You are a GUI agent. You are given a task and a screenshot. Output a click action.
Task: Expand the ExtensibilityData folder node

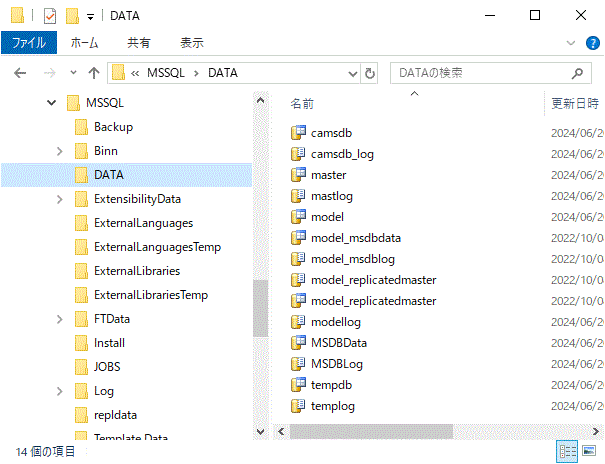(x=59, y=199)
